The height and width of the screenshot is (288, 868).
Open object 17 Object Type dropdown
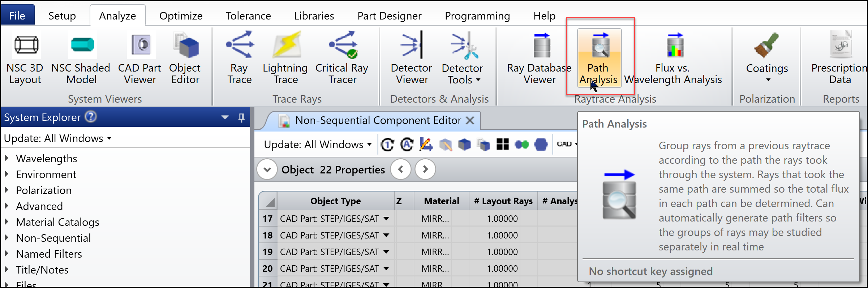[x=386, y=219]
